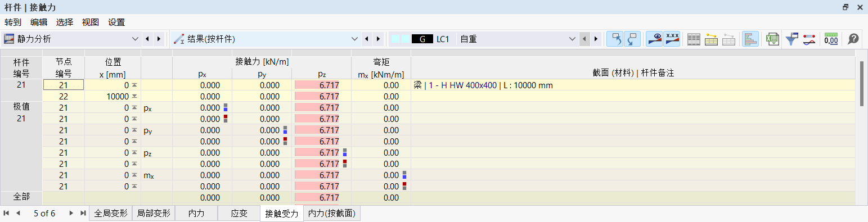The image size is (868, 222).
Task: Click the results by member icon
Action: coord(179,39)
